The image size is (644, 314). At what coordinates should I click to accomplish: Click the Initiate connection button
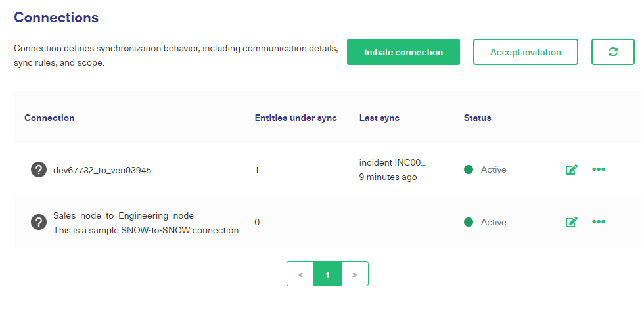(x=403, y=52)
